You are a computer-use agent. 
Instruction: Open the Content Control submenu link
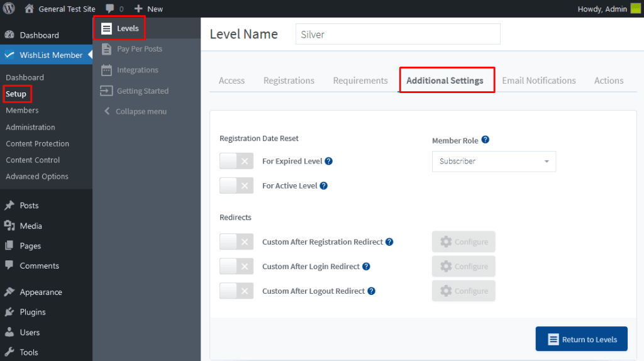(x=33, y=160)
